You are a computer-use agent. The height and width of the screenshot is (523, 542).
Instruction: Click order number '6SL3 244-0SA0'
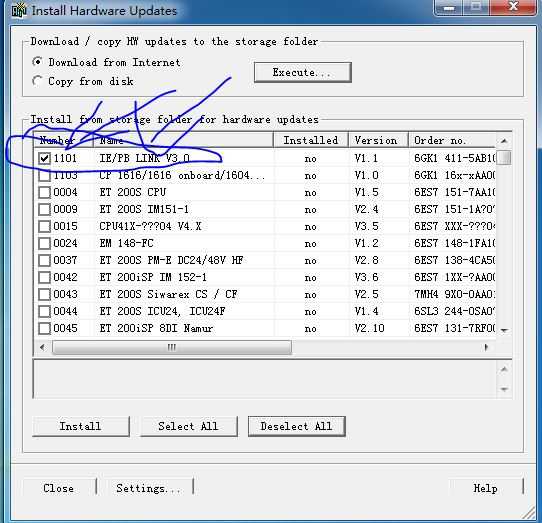pyautogui.click(x=455, y=311)
